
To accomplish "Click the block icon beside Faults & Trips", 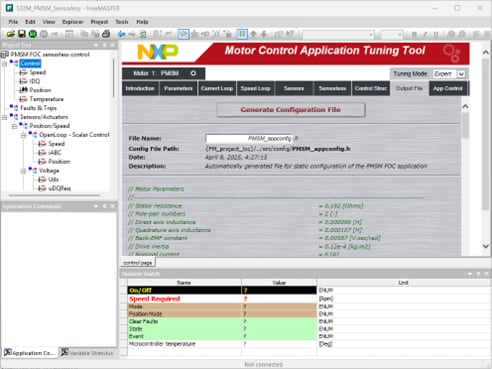I will [x=14, y=108].
